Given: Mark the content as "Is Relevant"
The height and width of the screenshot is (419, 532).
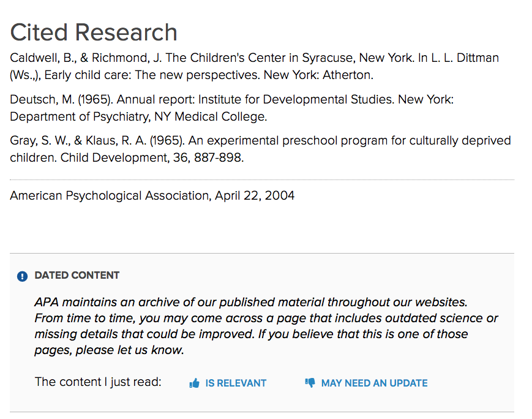Looking at the screenshot, I should pyautogui.click(x=235, y=383).
